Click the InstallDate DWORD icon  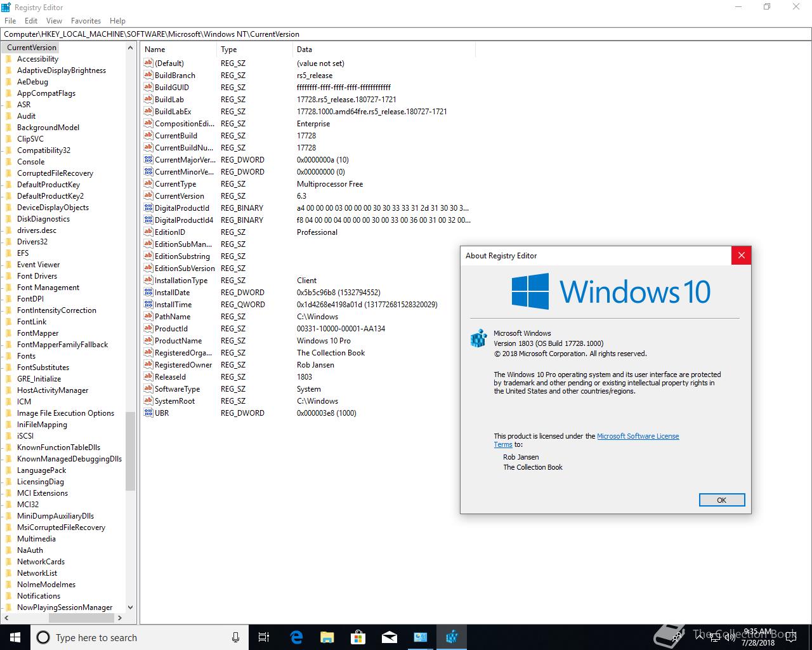[148, 292]
